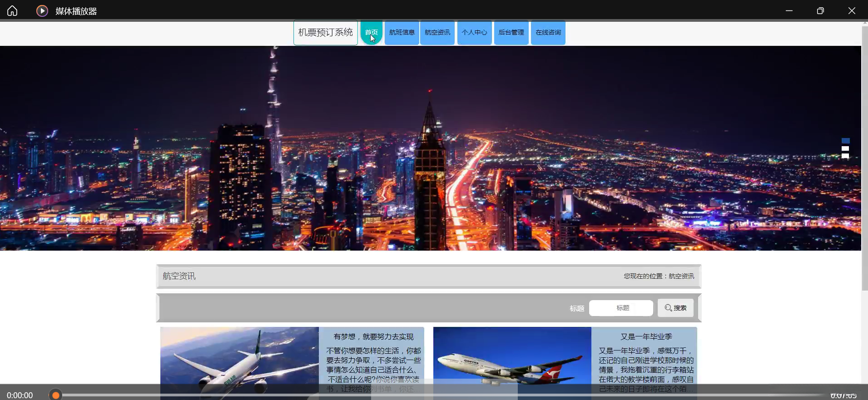Click the 航空资讯 section heading
This screenshot has width=868, height=400.
[179, 276]
